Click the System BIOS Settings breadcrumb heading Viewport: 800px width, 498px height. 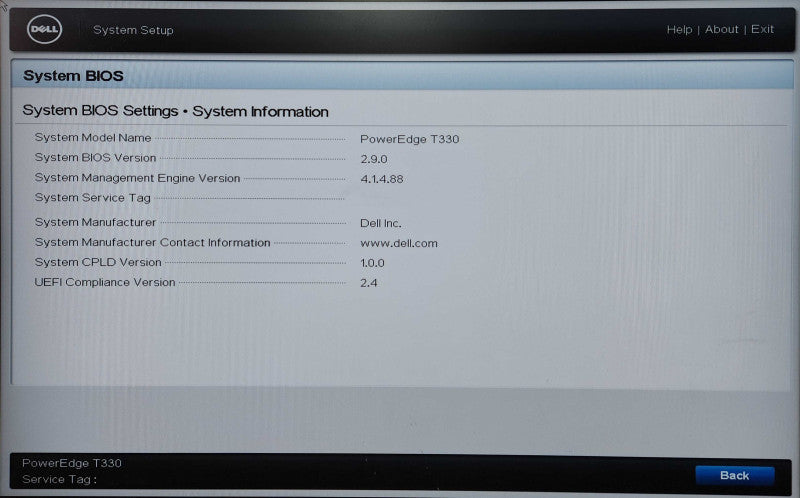(x=101, y=111)
